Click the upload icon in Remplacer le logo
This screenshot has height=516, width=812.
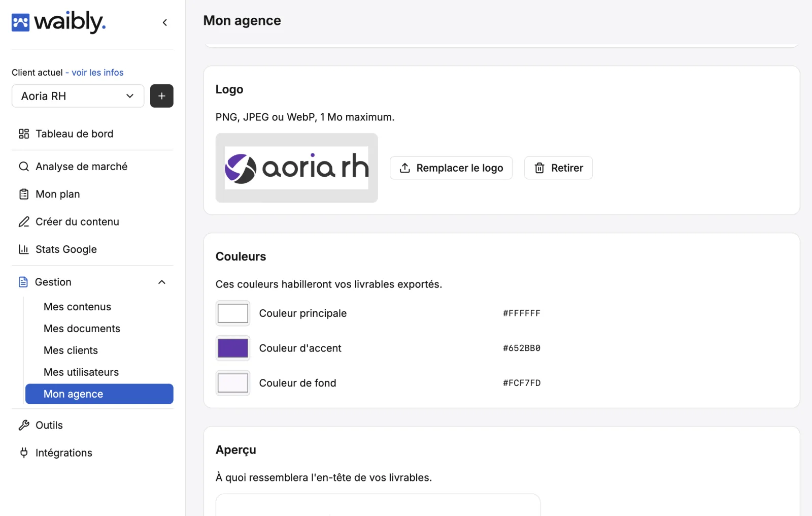click(x=405, y=168)
